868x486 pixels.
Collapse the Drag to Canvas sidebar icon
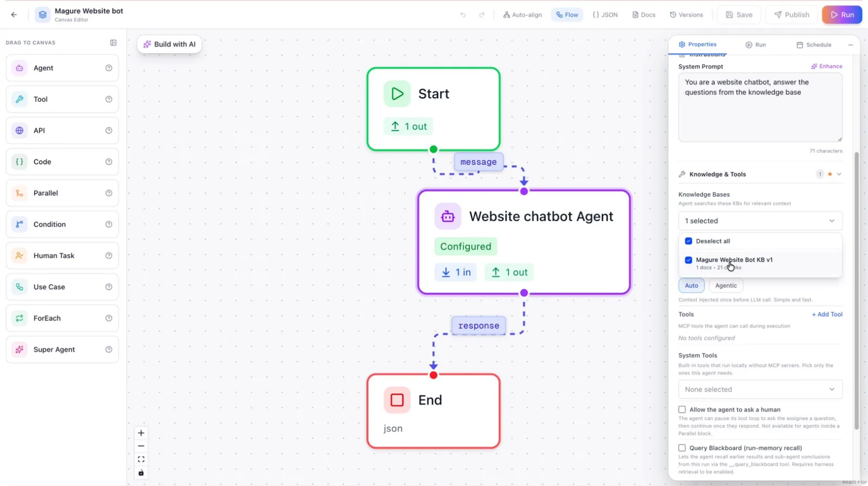[113, 42]
